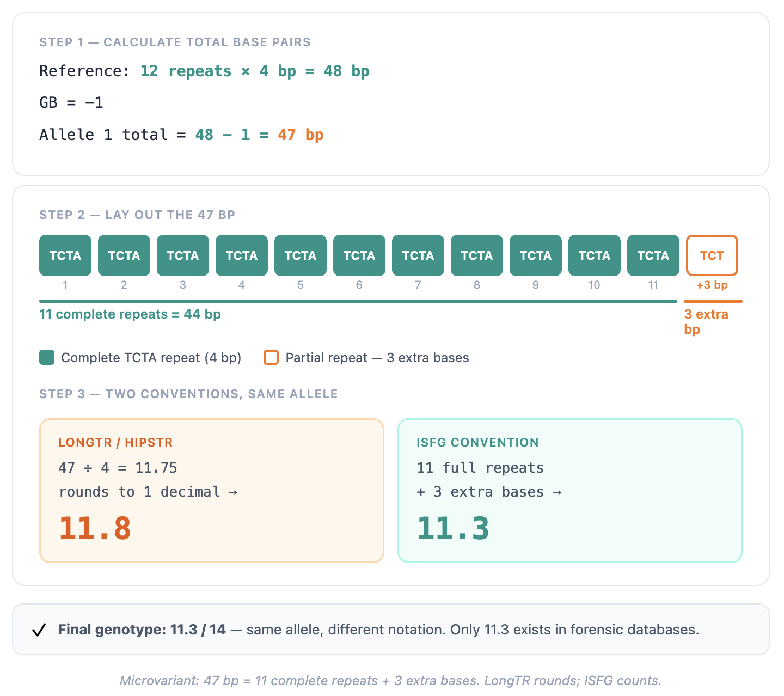The height and width of the screenshot is (696, 784).
Task: Click the TCTA repeat block numbered 7
Action: [418, 255]
